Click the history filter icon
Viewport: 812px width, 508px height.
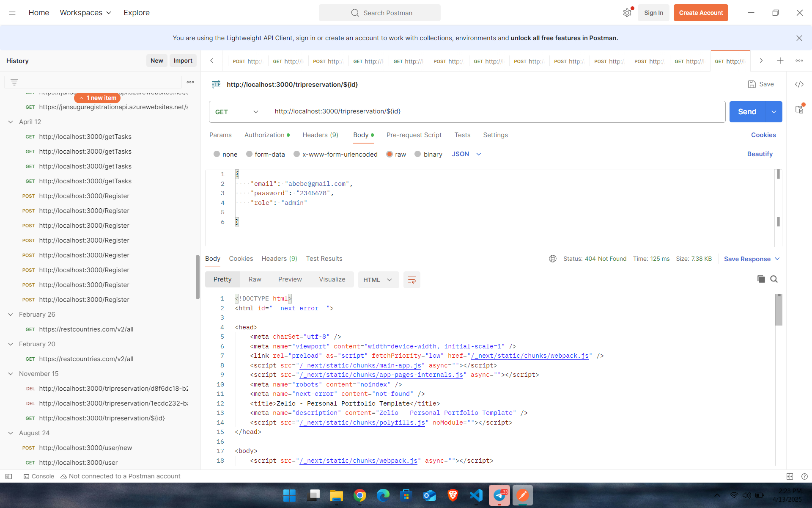[x=14, y=82]
